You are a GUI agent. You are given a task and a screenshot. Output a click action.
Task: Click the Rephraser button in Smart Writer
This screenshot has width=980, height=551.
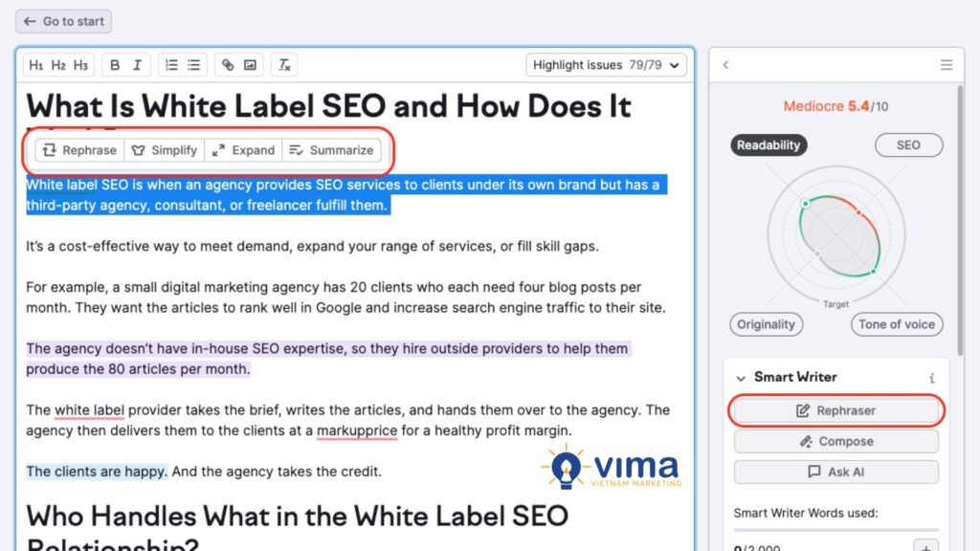pos(836,410)
